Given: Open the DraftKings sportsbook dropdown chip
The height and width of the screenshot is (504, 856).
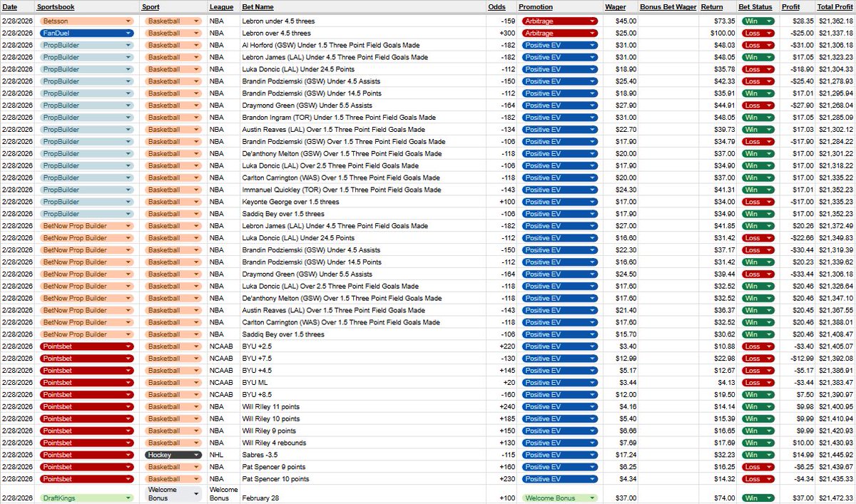Looking at the screenshot, I should pyautogui.click(x=88, y=498).
